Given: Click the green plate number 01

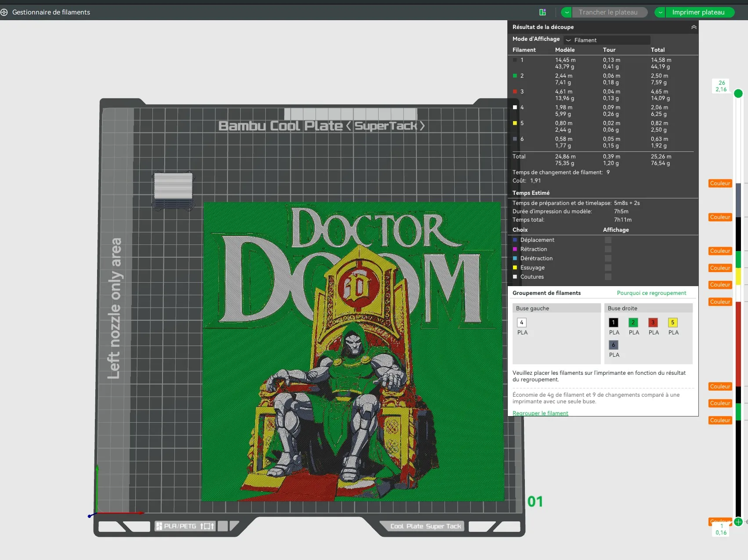Looking at the screenshot, I should point(535,502).
